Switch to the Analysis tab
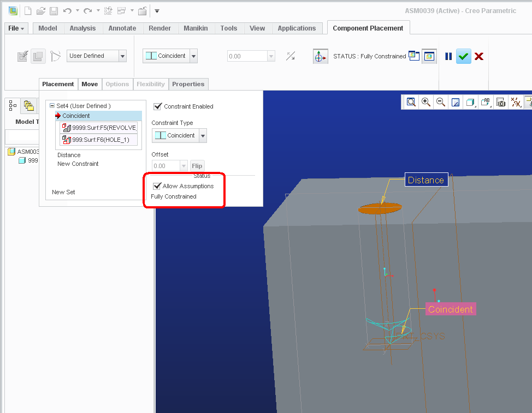The height and width of the screenshot is (413, 532). click(x=82, y=28)
